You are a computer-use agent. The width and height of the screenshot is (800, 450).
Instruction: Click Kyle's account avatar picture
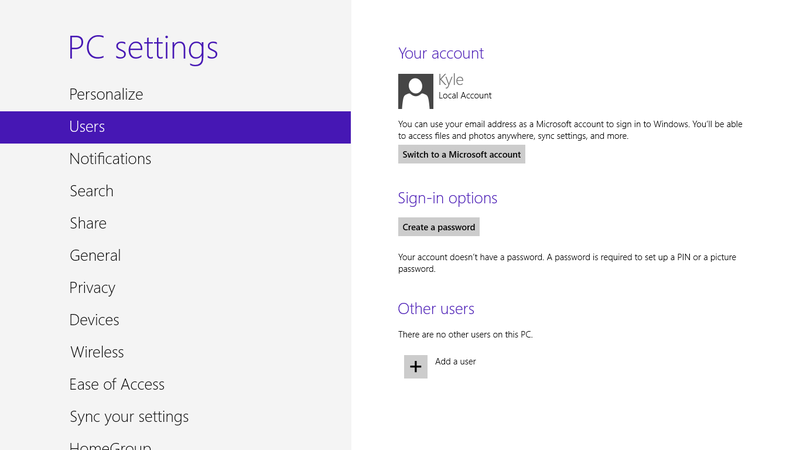415,91
